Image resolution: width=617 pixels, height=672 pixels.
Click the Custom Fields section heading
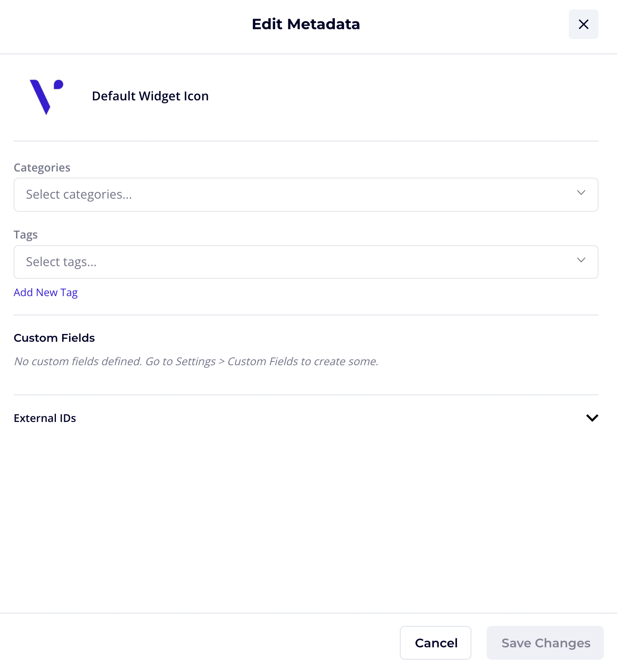pos(54,338)
